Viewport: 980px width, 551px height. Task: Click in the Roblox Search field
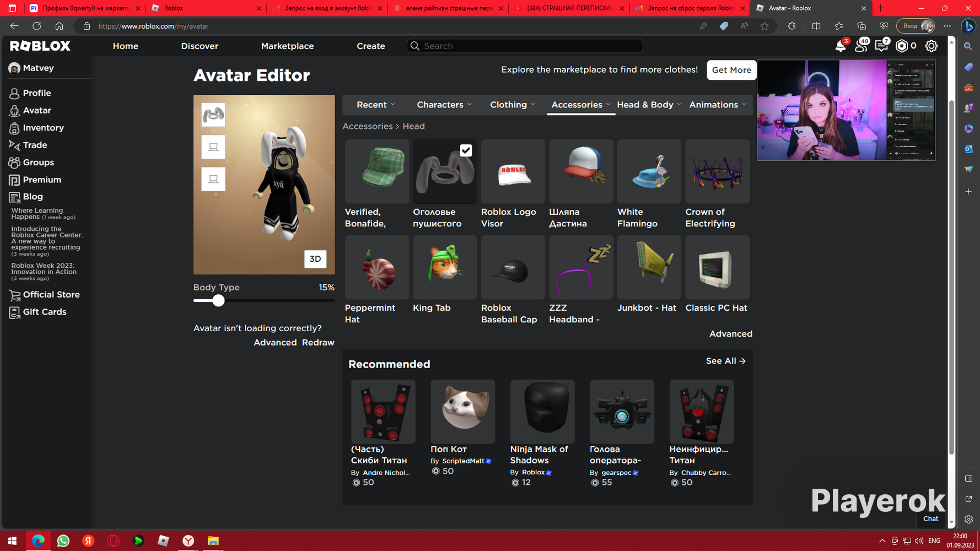click(525, 46)
